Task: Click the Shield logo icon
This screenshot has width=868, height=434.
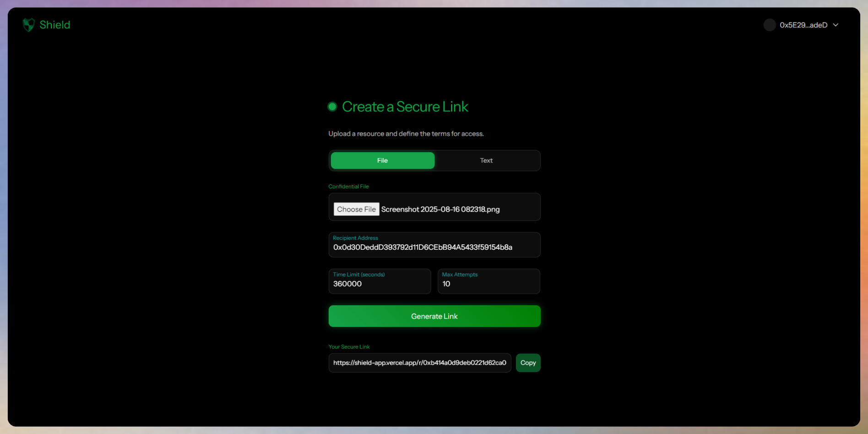Action: 29,25
